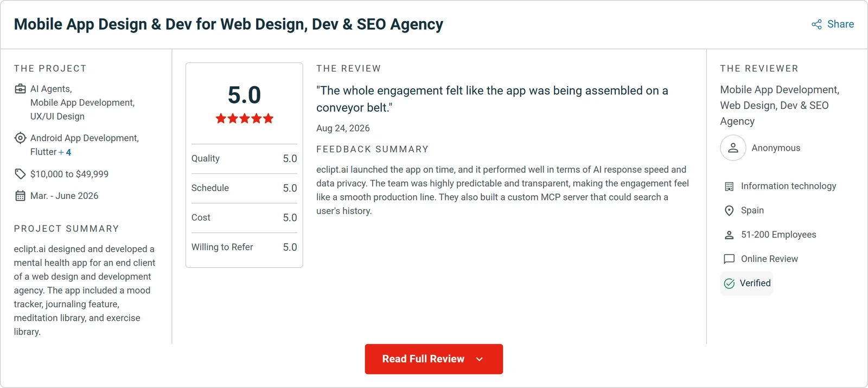Click the Quality rating row

point(244,159)
